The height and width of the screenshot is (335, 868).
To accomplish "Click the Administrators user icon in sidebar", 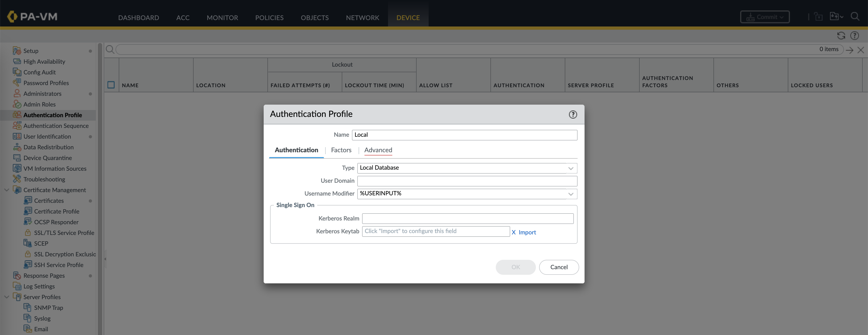I will pos(17,93).
